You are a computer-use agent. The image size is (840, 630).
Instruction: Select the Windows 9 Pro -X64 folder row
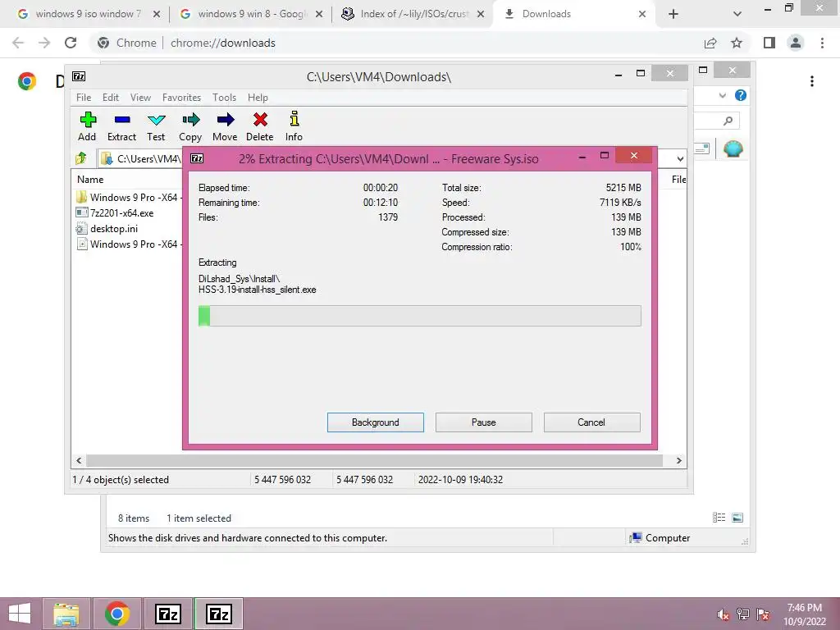tap(129, 197)
